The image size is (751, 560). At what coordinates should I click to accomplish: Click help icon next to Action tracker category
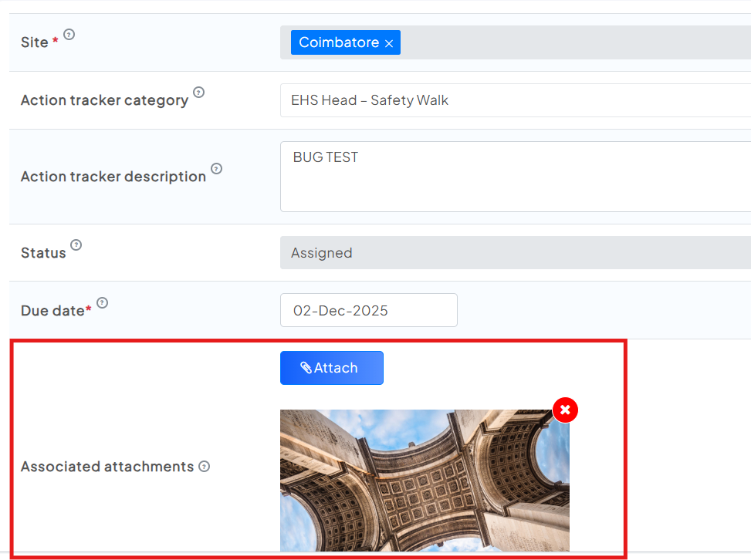click(x=198, y=93)
